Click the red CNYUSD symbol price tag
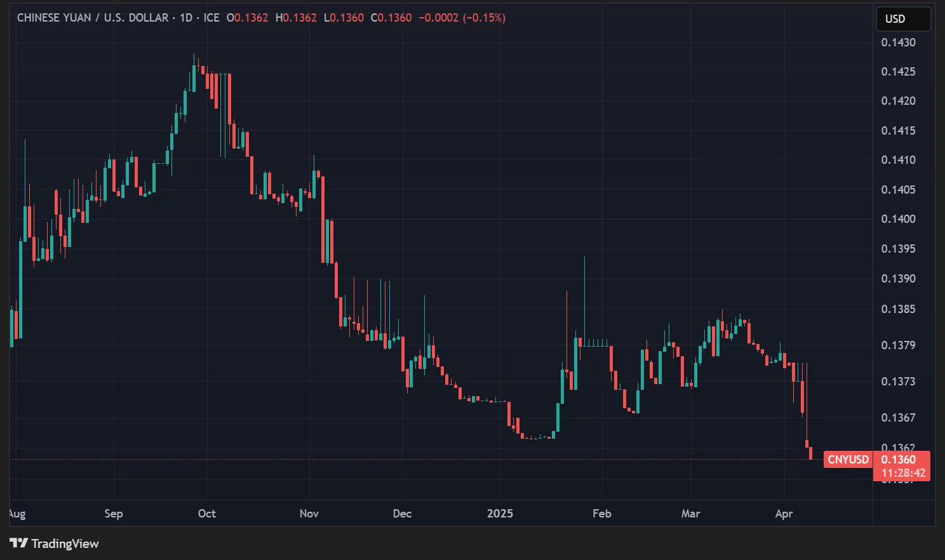Image resolution: width=945 pixels, height=560 pixels. (848, 460)
